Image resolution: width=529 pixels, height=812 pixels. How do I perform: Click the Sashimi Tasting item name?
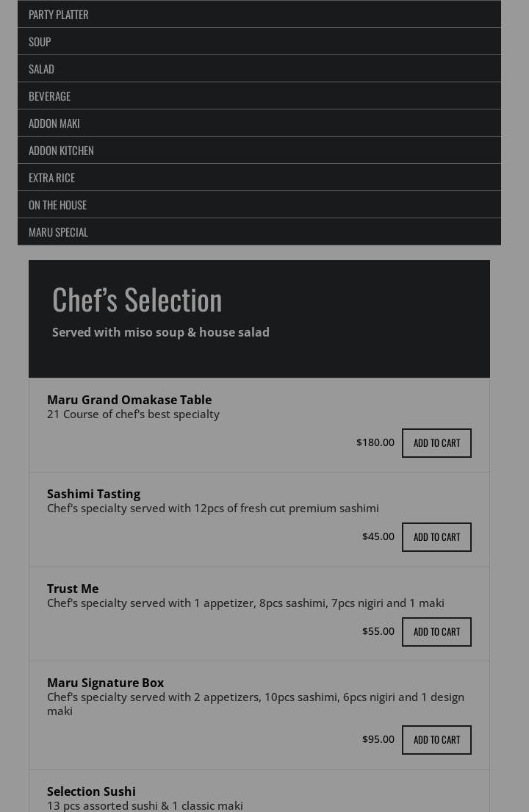(93, 494)
